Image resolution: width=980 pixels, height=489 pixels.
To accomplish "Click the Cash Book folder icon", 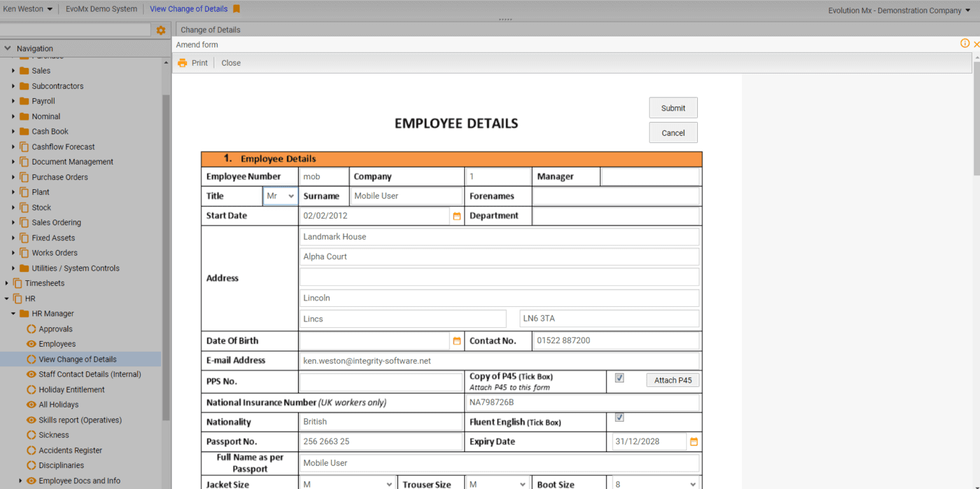I will 24,132.
